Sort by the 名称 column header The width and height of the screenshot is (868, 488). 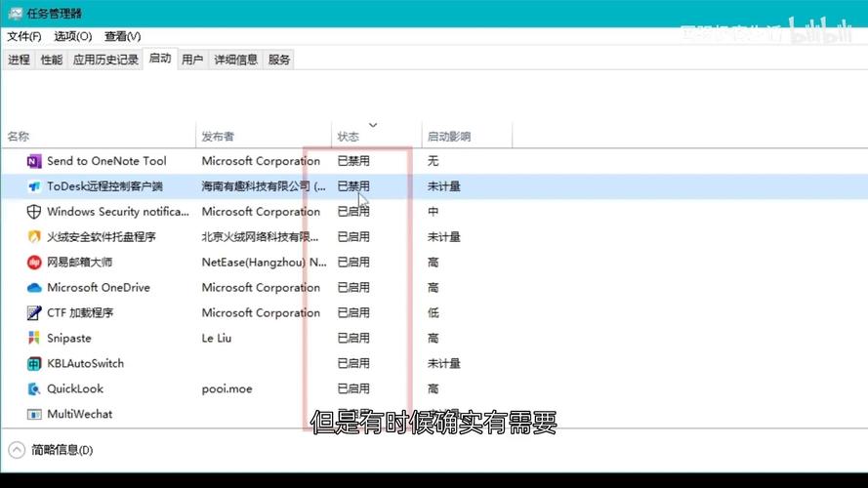pyautogui.click(x=99, y=136)
